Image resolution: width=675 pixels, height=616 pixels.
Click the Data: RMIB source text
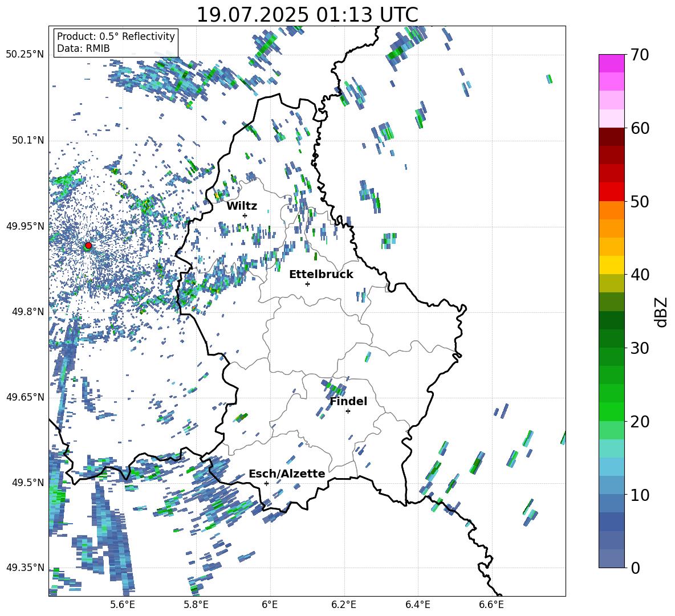(x=83, y=48)
